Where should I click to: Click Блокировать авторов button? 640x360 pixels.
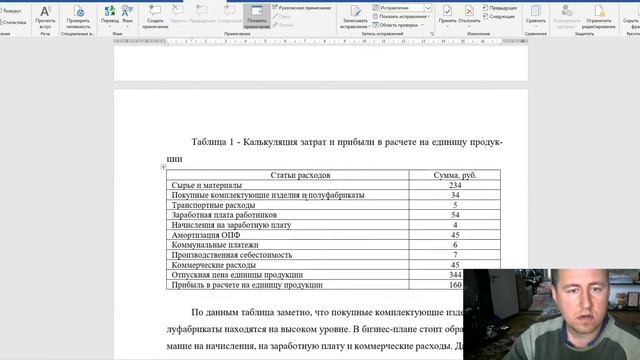[x=567, y=17]
